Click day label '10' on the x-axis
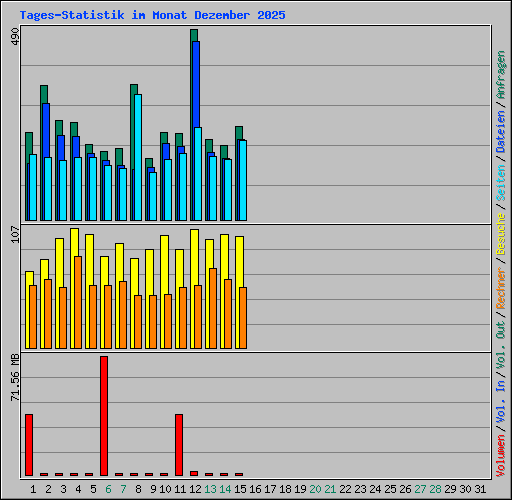 pyautogui.click(x=165, y=489)
